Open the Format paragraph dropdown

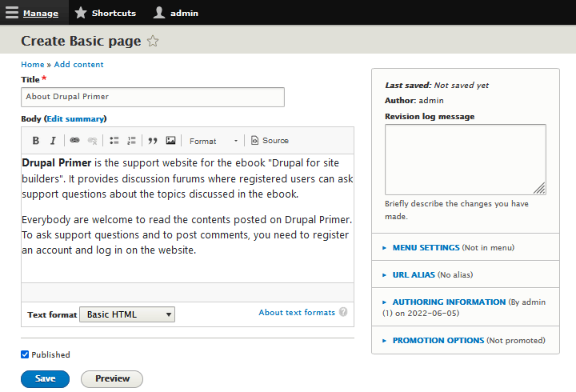pos(213,141)
